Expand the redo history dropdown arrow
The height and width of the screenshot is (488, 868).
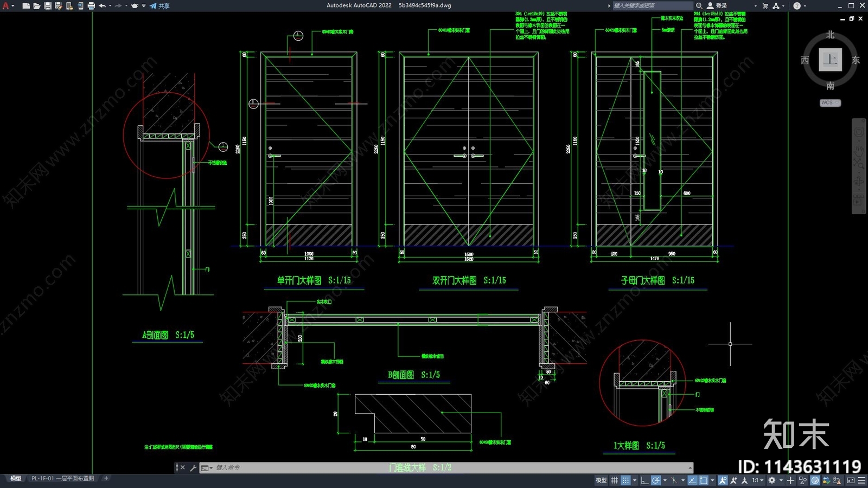point(126,5)
